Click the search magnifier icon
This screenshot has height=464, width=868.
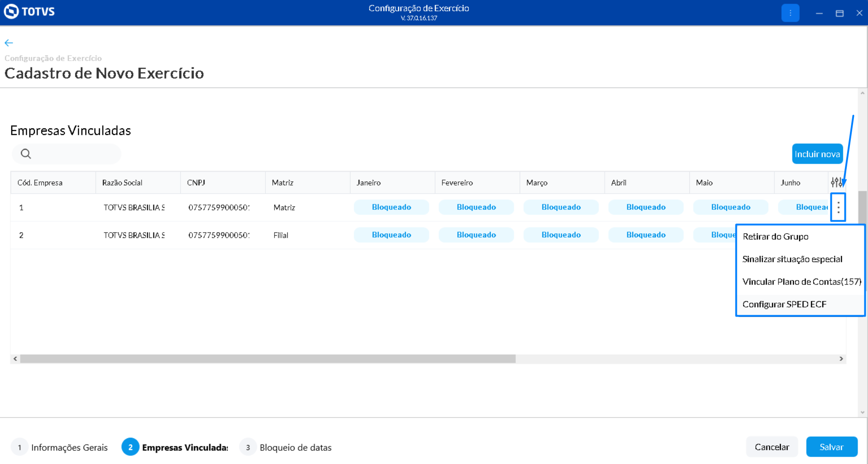[26, 154]
